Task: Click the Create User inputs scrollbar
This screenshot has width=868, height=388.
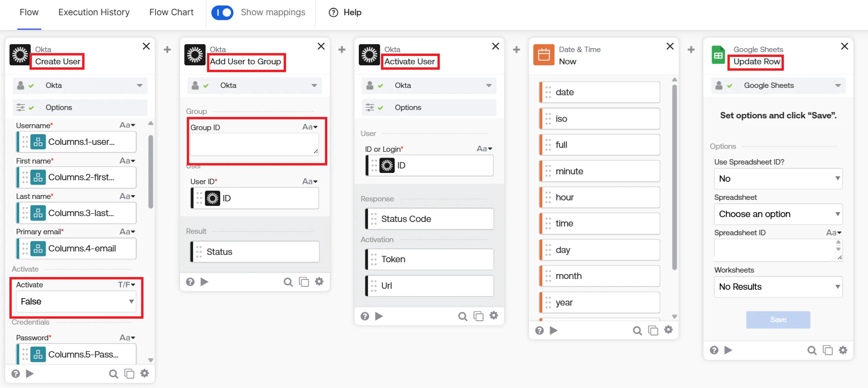Action: click(x=151, y=172)
